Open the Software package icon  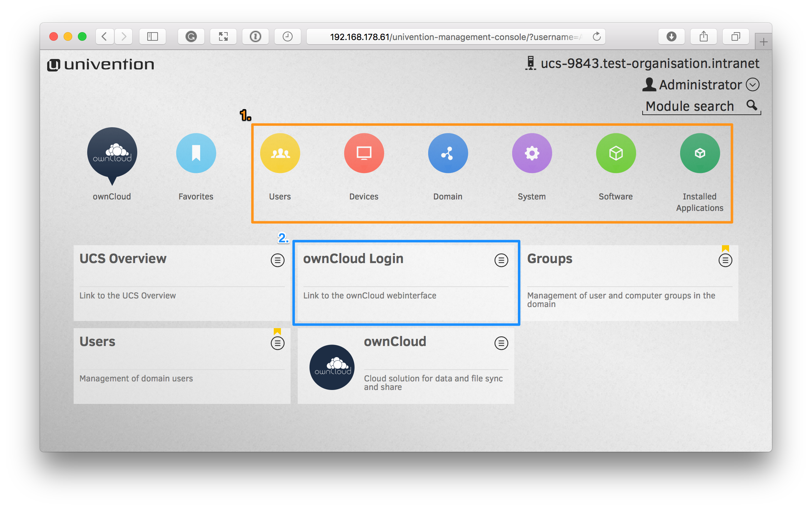pyautogui.click(x=615, y=153)
